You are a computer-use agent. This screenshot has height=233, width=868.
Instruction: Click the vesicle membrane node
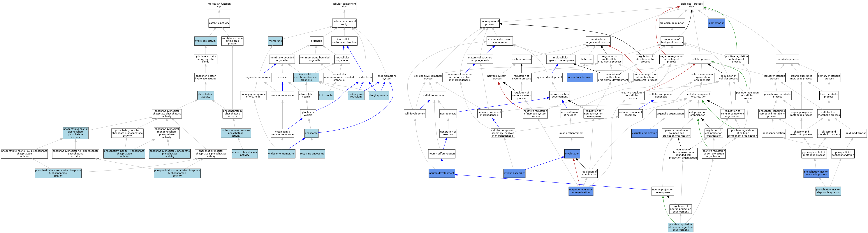tap(282, 95)
